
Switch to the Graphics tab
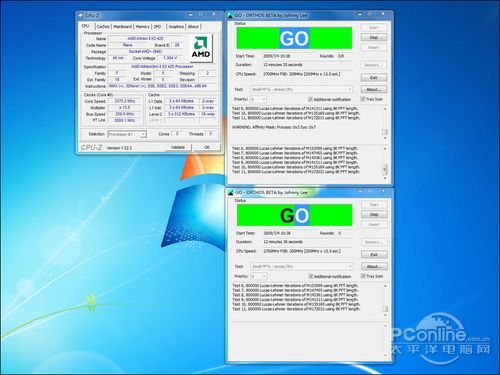coord(176,26)
